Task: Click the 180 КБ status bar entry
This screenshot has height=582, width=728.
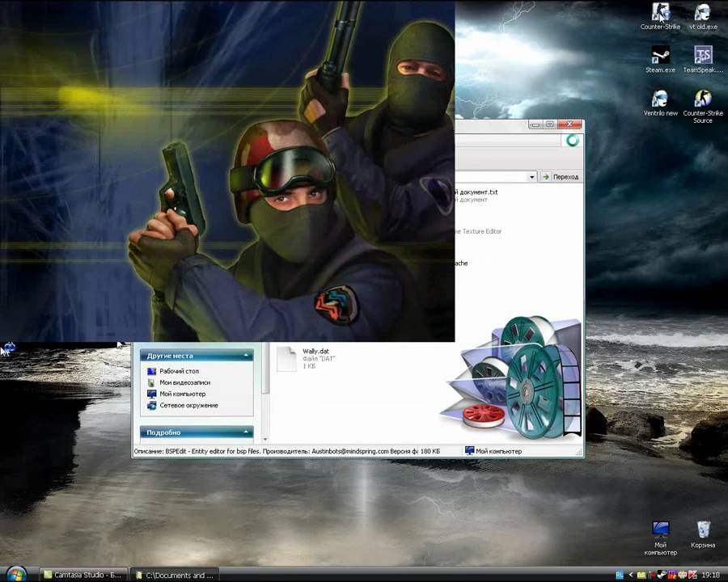Action: 430,451
